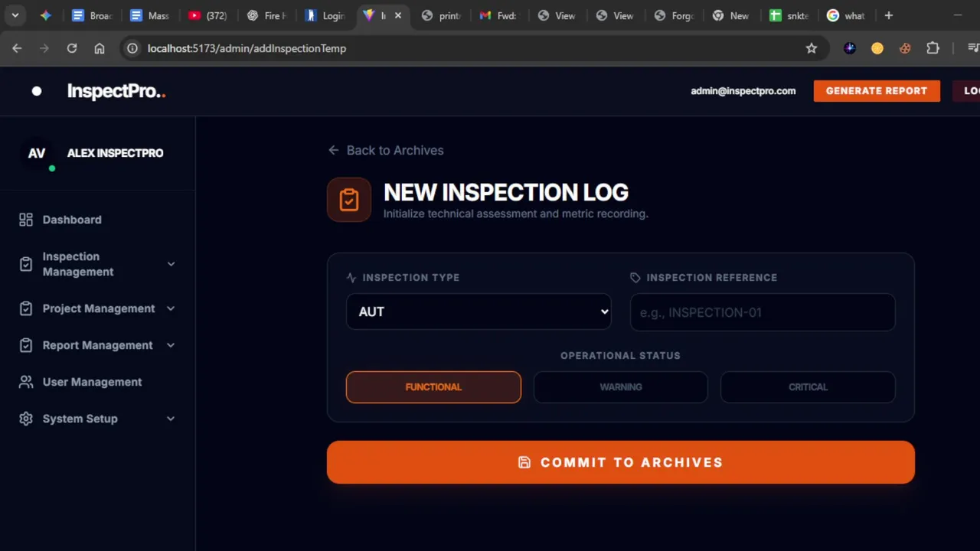Click the browser reload button
980x551 pixels.
pos(72,48)
